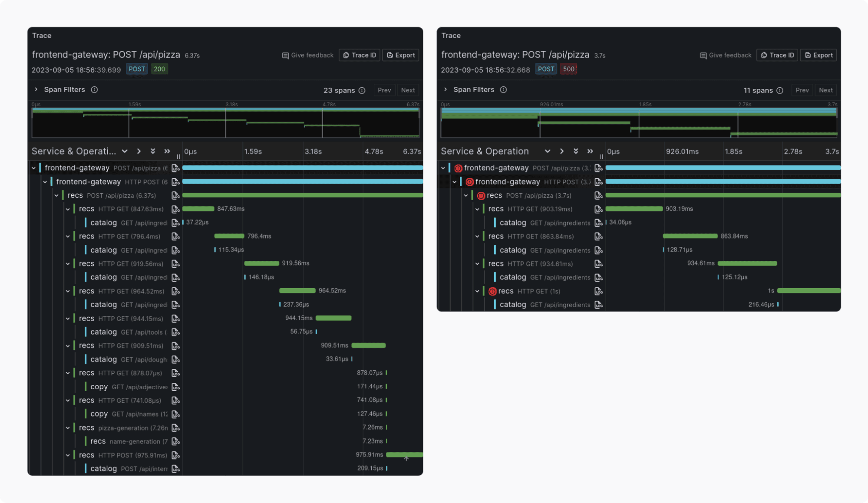868x503 pixels.
Task: Click the green 200 status badge
Action: pos(159,69)
